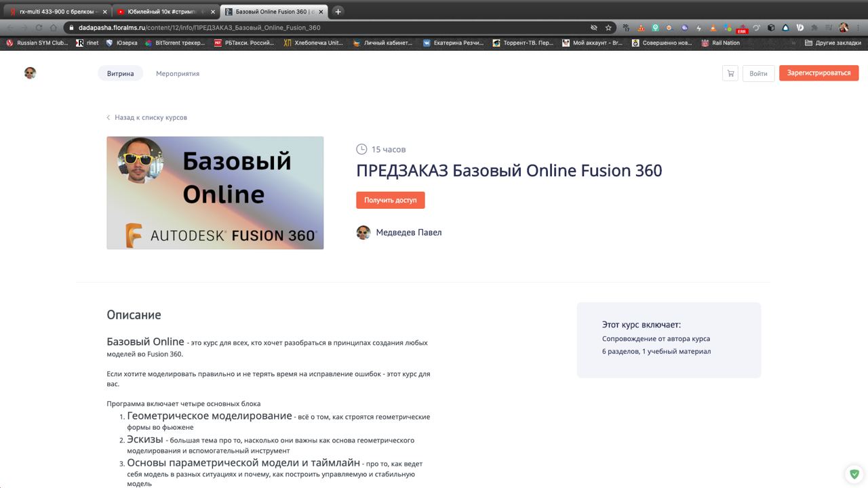Viewport: 868px width, 488px height.
Task: Open Rail Nation bookmark
Action: click(721, 43)
